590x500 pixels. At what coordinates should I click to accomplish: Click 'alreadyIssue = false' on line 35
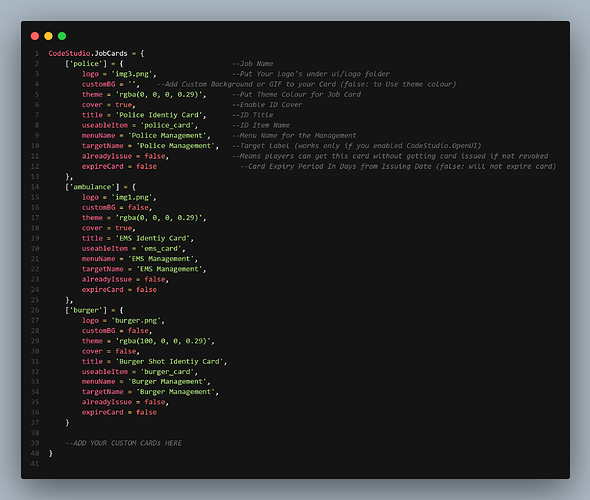pyautogui.click(x=124, y=402)
